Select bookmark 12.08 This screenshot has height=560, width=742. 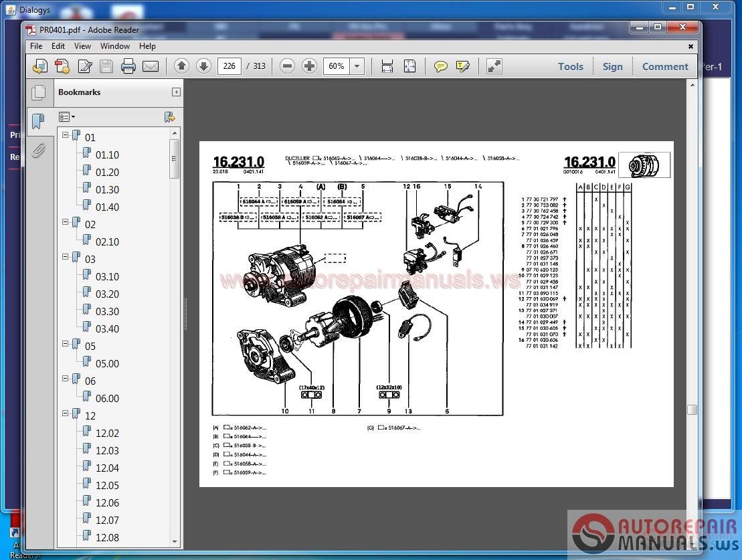click(108, 538)
